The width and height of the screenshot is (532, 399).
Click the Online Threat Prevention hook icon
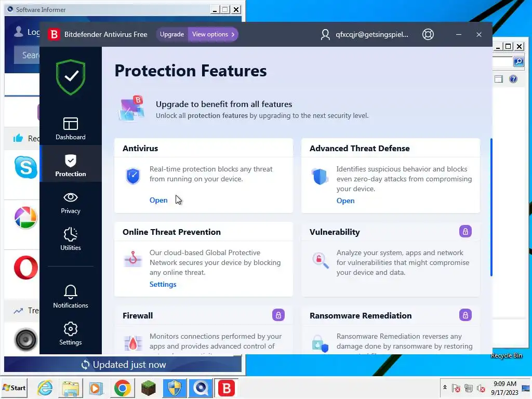132,259
